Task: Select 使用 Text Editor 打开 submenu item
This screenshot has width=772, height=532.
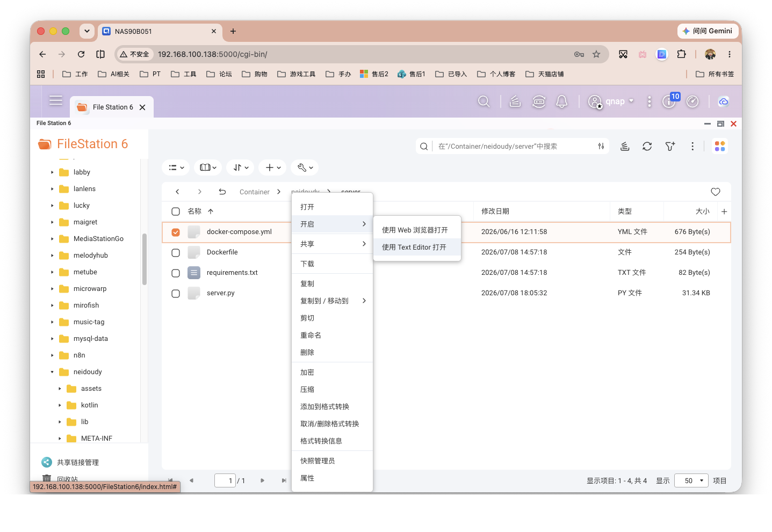Action: pyautogui.click(x=417, y=247)
